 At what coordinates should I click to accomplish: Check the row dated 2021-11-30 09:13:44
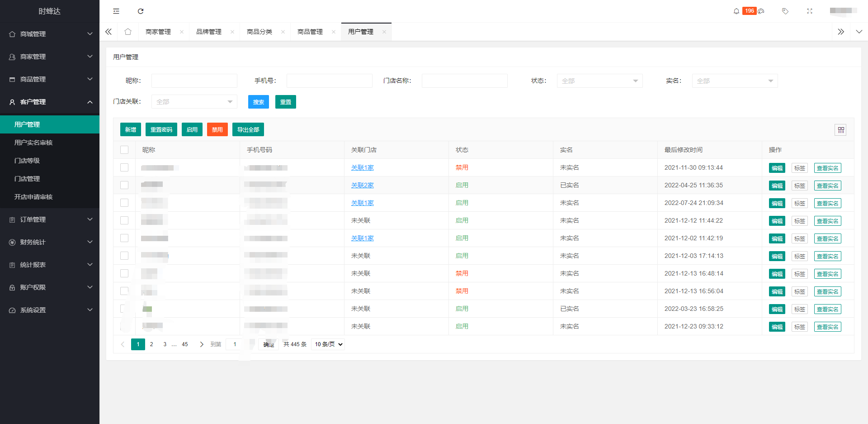pyautogui.click(x=124, y=167)
